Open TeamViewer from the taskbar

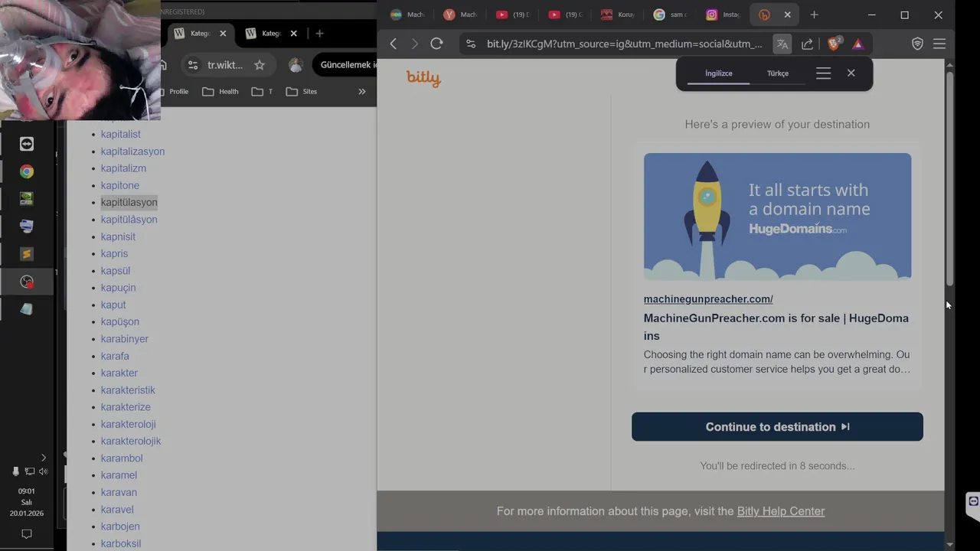pyautogui.click(x=27, y=144)
